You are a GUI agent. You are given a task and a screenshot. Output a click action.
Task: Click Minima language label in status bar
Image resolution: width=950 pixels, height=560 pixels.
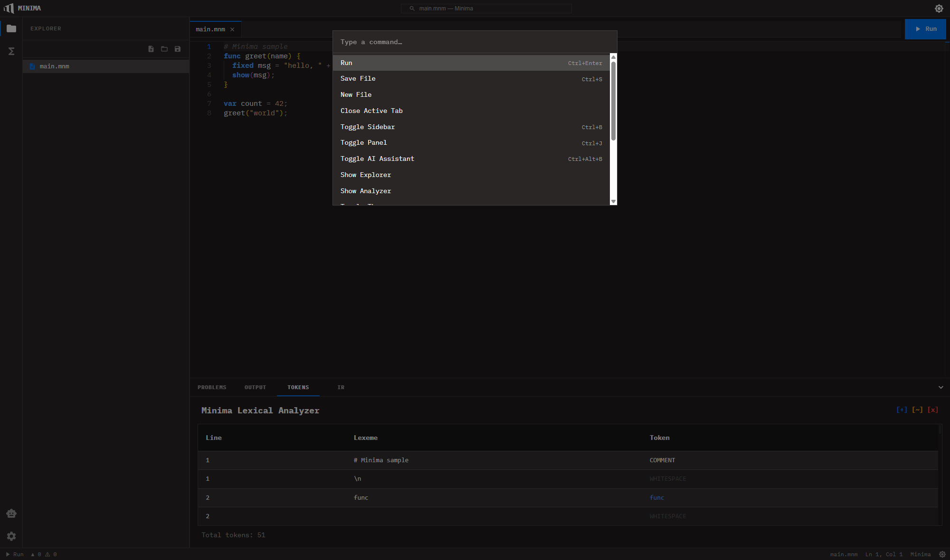click(921, 554)
